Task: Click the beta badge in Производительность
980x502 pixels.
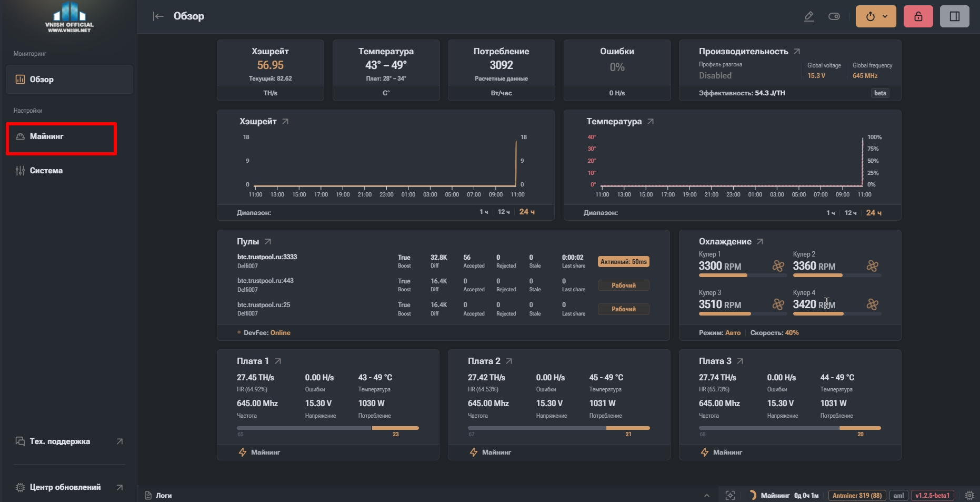Action: click(x=880, y=93)
